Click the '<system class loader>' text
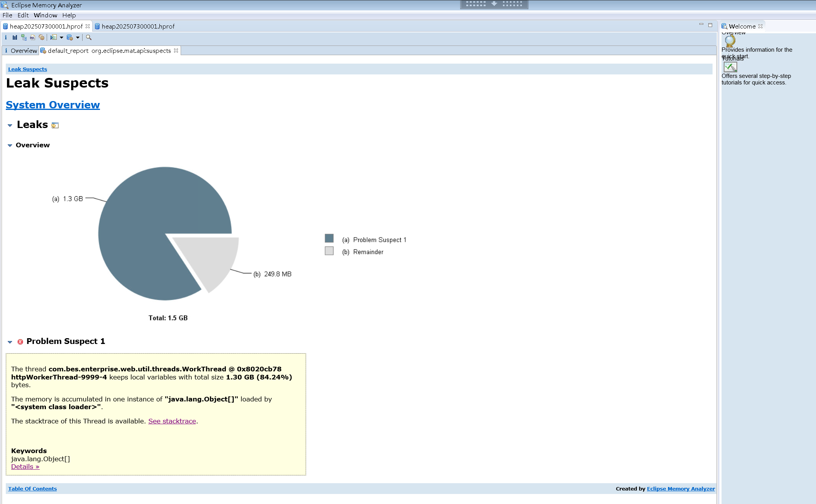This screenshot has height=504, width=816. (56, 407)
